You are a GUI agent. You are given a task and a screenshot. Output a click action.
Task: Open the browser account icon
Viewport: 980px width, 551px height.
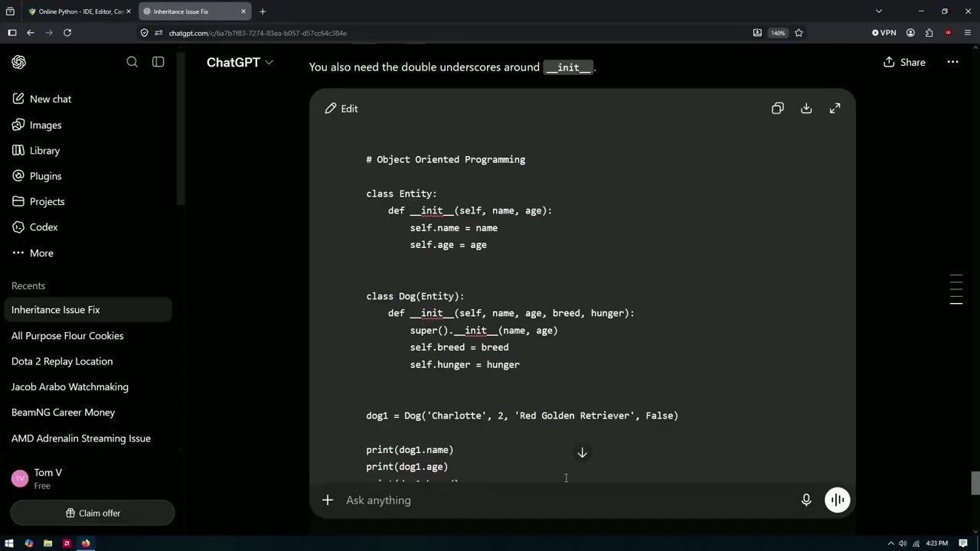(910, 33)
